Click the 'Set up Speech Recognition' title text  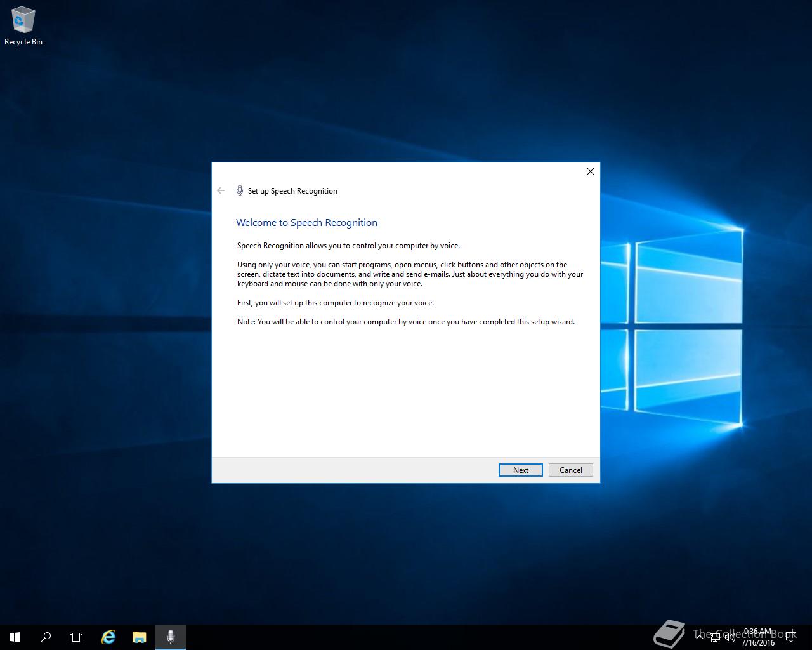pyautogui.click(x=292, y=191)
